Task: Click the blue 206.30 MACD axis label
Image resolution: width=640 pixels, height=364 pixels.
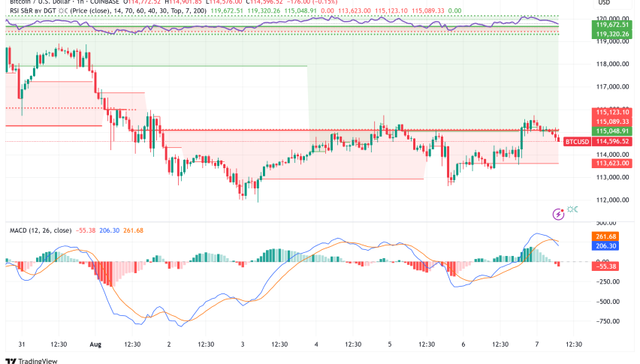Action: [605, 245]
